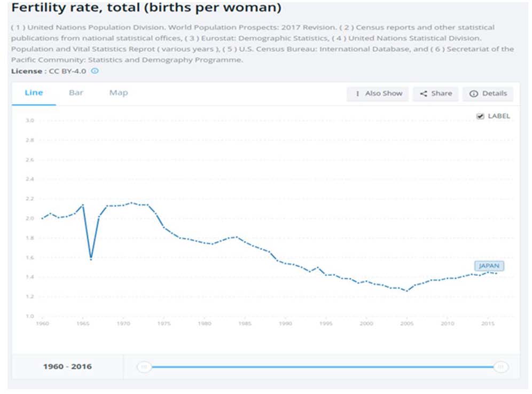Click the 1970 x-axis year label
The height and width of the screenshot is (394, 532).
[x=123, y=324]
